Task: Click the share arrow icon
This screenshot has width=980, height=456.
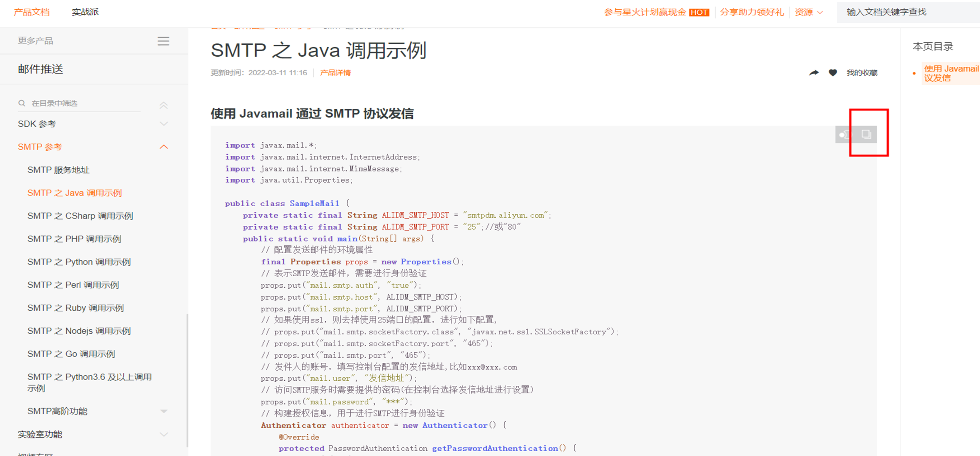Action: (x=814, y=73)
